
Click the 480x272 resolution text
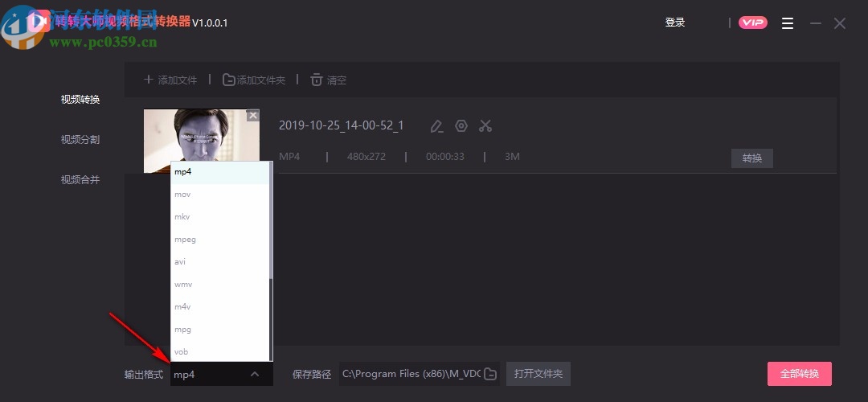(366, 157)
